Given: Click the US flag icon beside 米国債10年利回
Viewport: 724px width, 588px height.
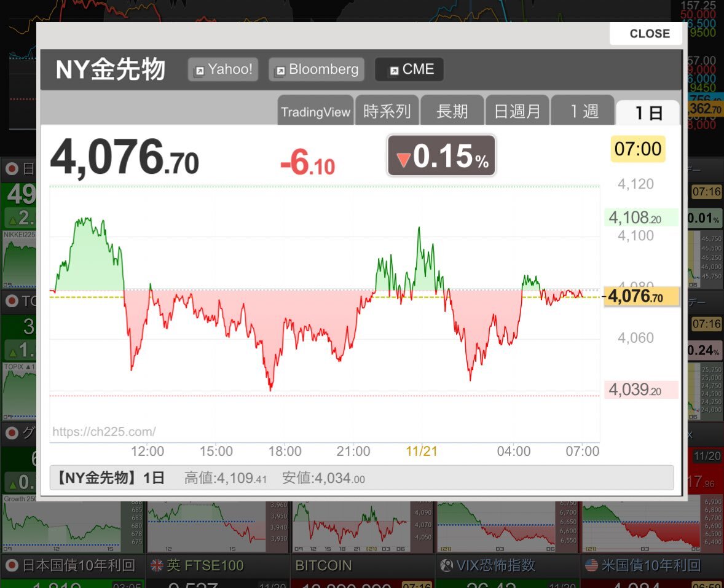Looking at the screenshot, I should [x=591, y=565].
